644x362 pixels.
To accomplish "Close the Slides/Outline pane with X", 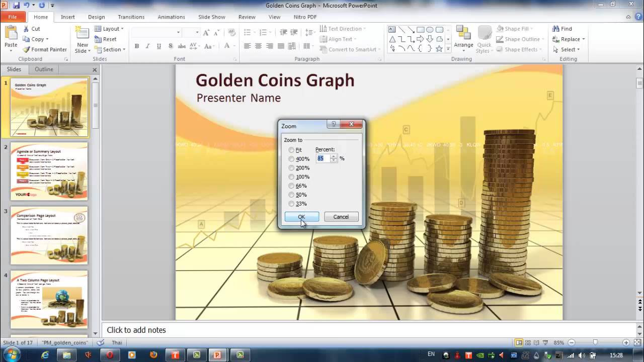I will tap(95, 69).
